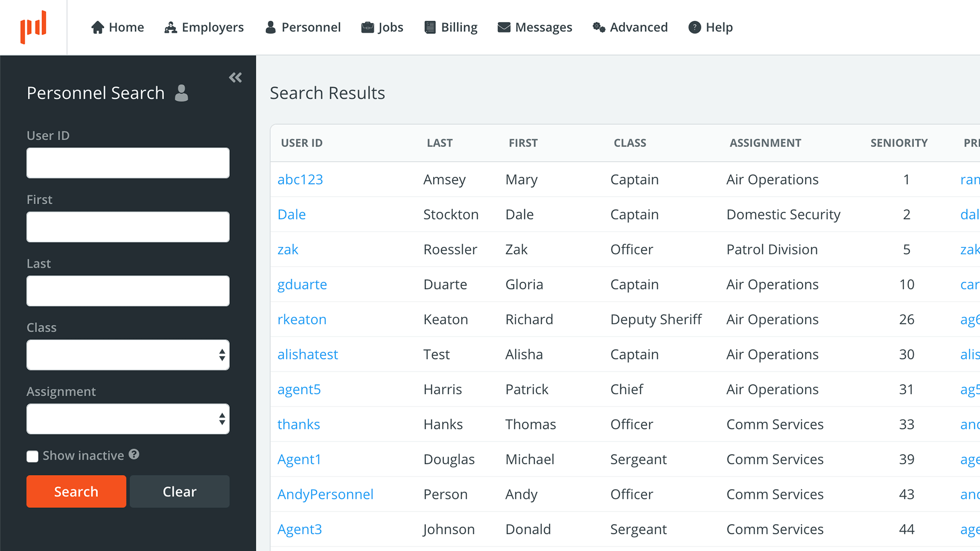Click the Show inactive help tooltip icon
The height and width of the screenshot is (551, 980).
tap(134, 455)
